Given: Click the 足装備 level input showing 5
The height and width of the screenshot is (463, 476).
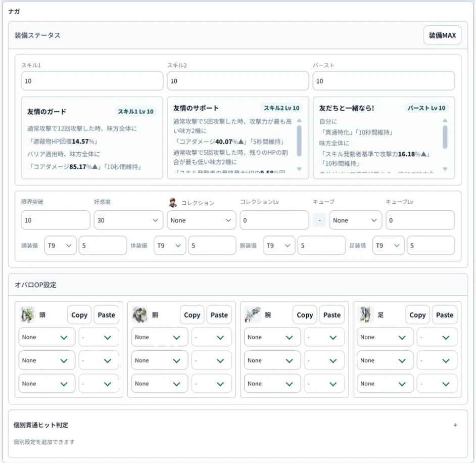Looking at the screenshot, I should coord(431,245).
